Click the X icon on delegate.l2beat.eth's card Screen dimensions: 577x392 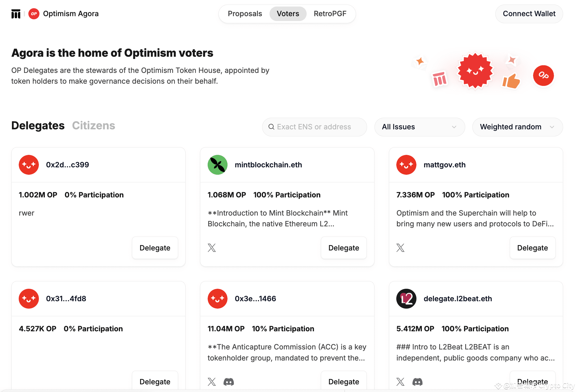(400, 382)
